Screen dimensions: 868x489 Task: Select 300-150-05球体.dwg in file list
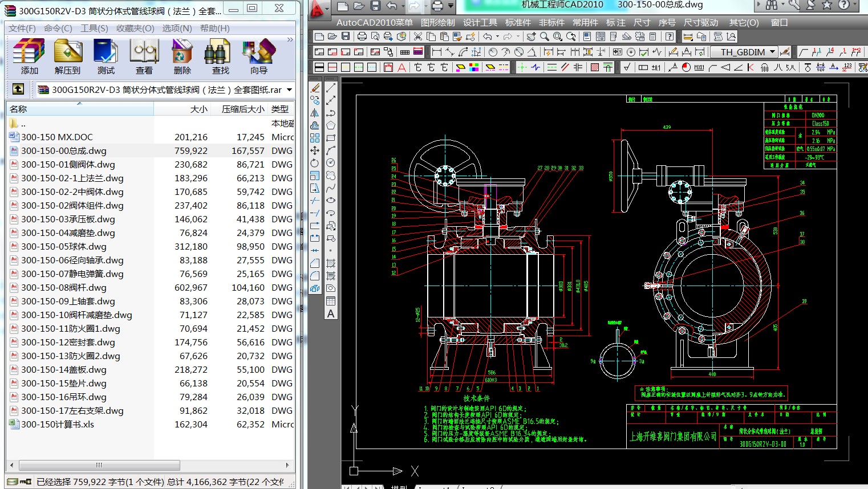64,247
